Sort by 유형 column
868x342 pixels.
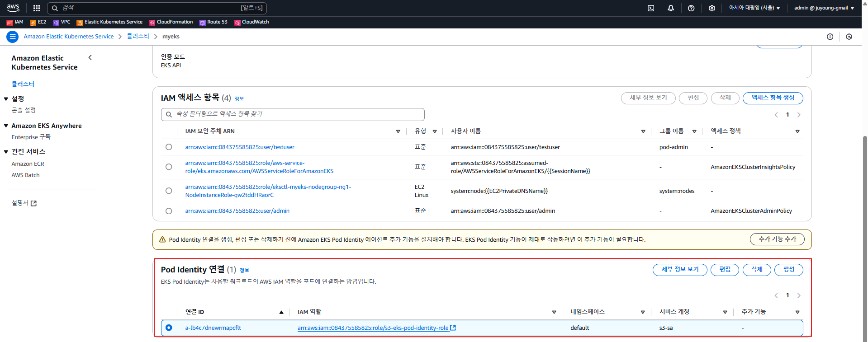[x=435, y=131]
